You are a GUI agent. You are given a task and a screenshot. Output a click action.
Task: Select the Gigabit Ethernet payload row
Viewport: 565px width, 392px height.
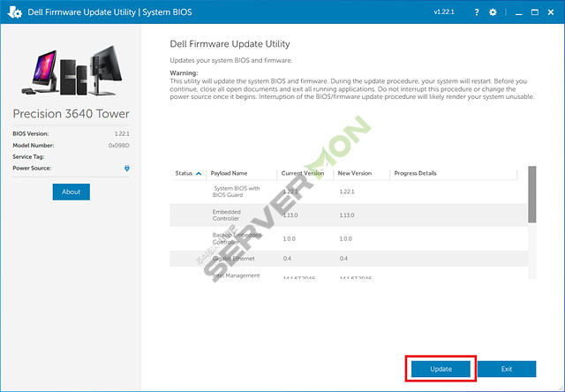tap(349, 259)
